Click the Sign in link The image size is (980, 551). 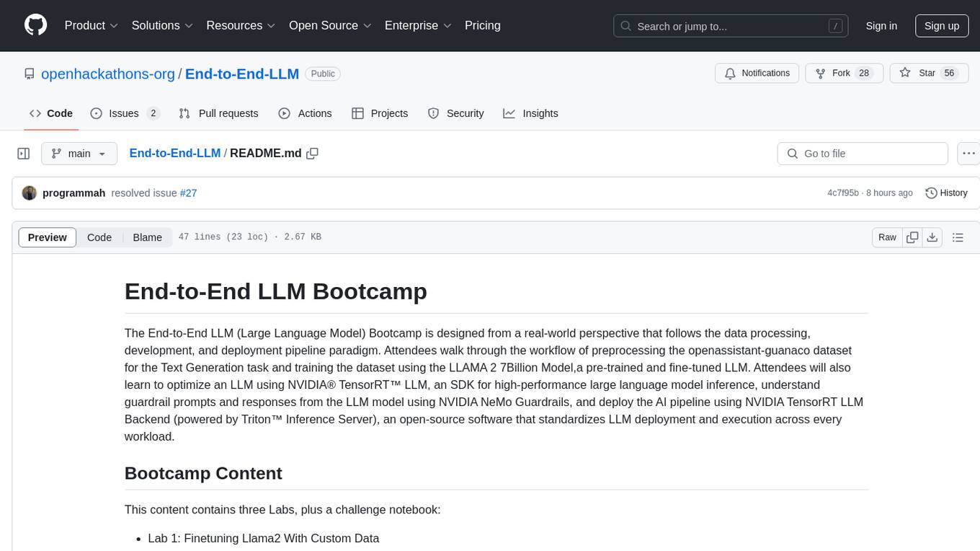881,26
